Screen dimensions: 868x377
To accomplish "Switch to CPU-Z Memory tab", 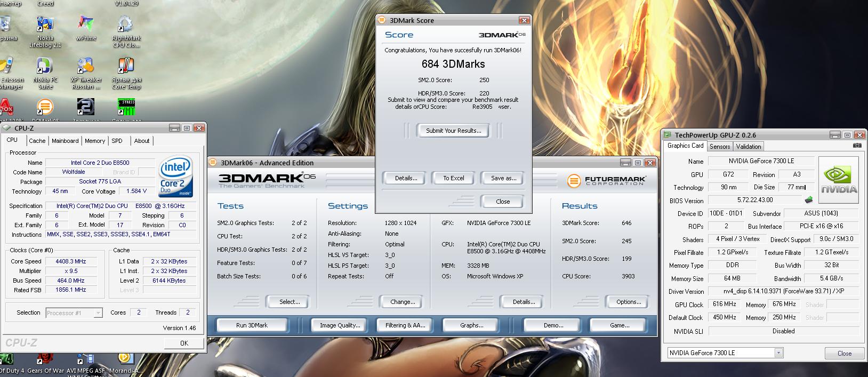I will point(95,141).
